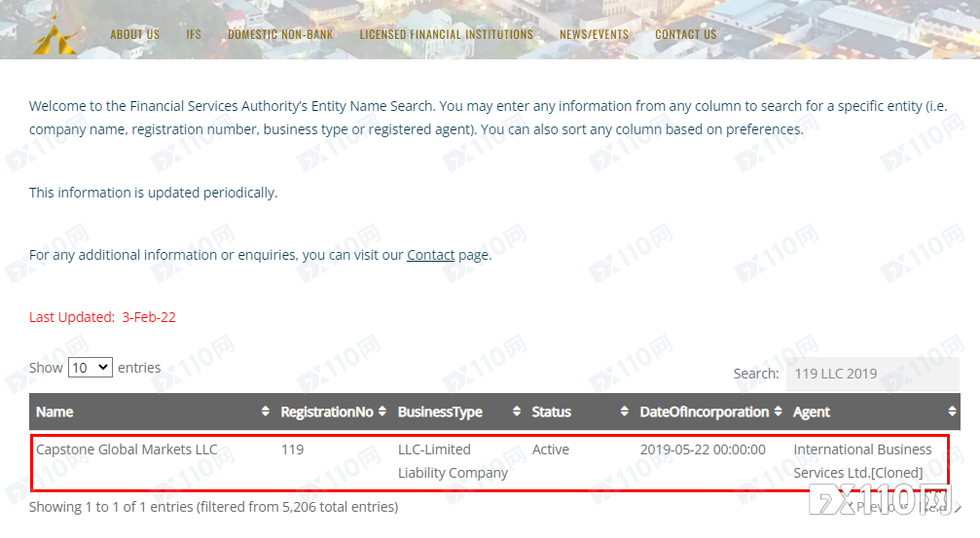Open Contact Us in navigation bar
The width and height of the screenshot is (980, 538).
(686, 35)
